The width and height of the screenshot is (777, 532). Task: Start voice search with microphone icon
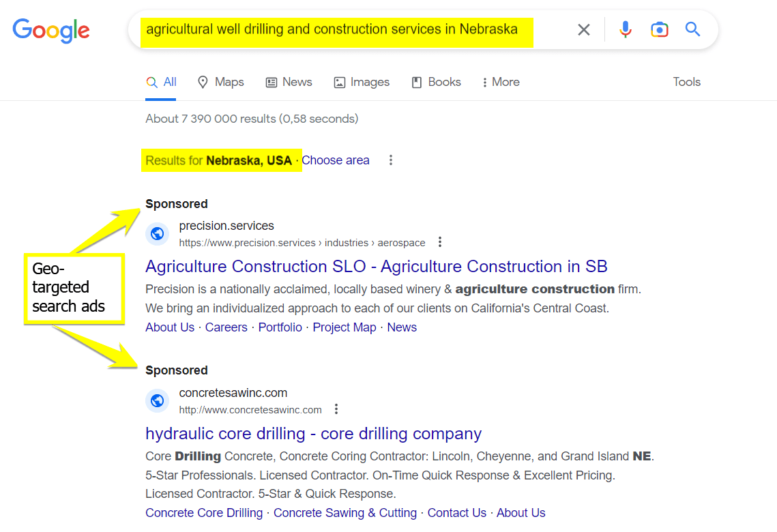click(626, 30)
